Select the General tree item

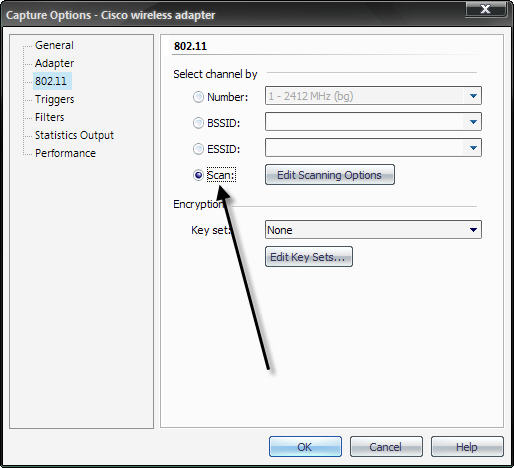tap(54, 45)
